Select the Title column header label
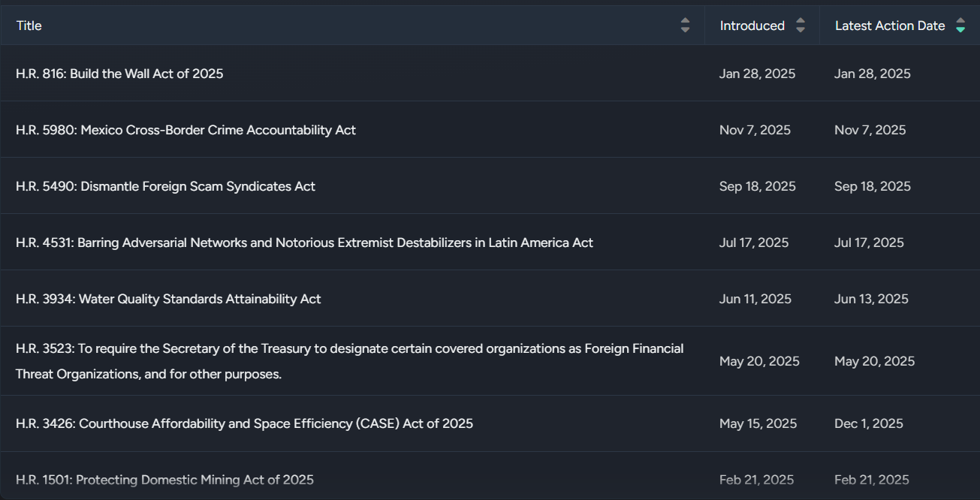The height and width of the screenshot is (500, 980). (x=29, y=26)
